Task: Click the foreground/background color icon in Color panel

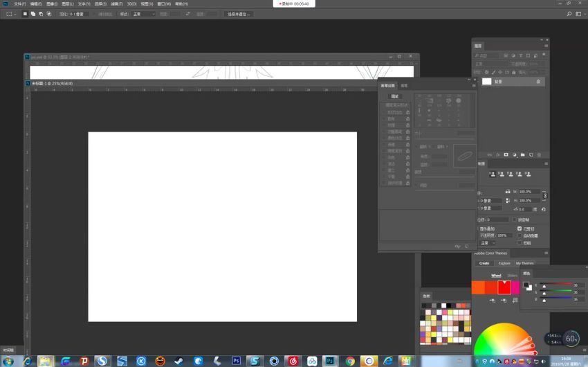Action: point(527,286)
